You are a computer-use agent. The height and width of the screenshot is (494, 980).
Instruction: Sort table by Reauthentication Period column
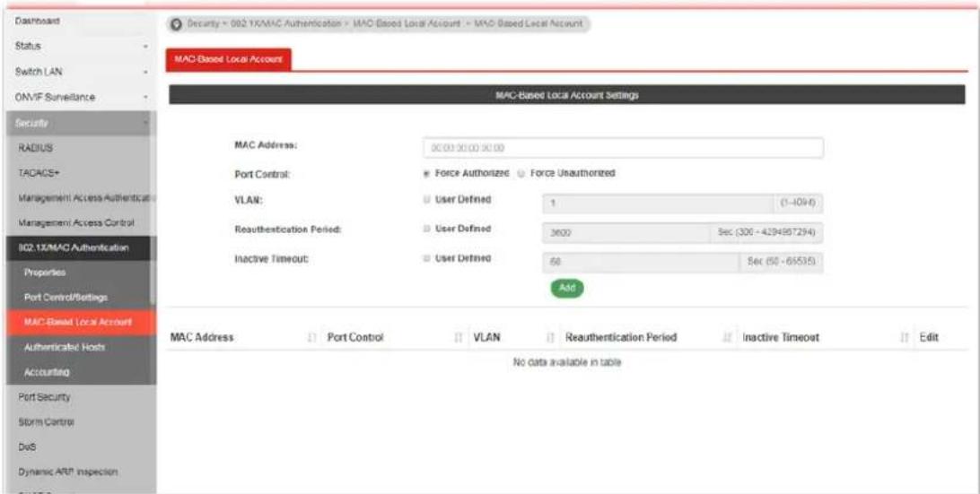point(649,337)
